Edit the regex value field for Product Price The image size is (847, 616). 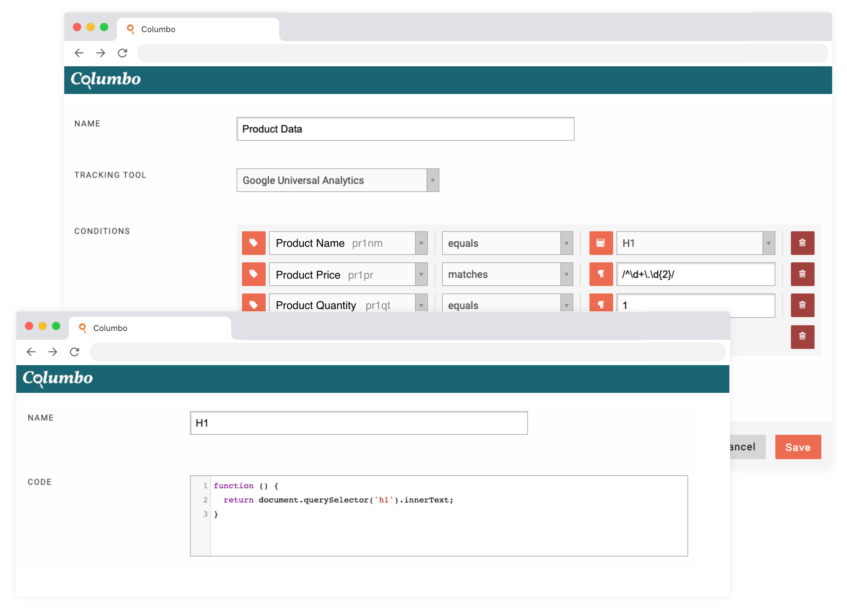[x=695, y=274]
